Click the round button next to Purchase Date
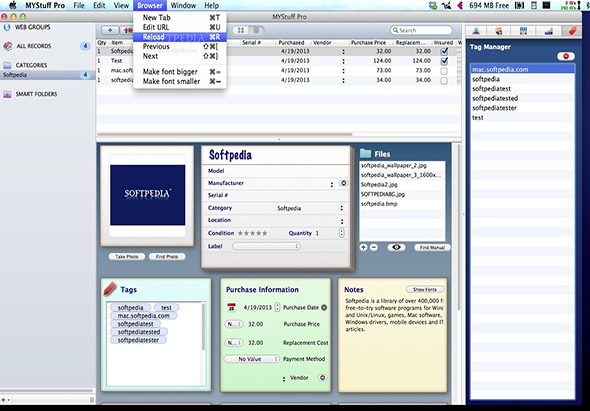 pyautogui.click(x=324, y=307)
